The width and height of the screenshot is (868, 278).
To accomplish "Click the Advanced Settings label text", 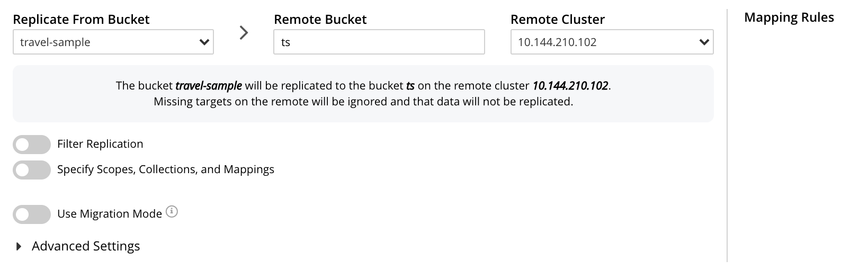I will tap(86, 246).
